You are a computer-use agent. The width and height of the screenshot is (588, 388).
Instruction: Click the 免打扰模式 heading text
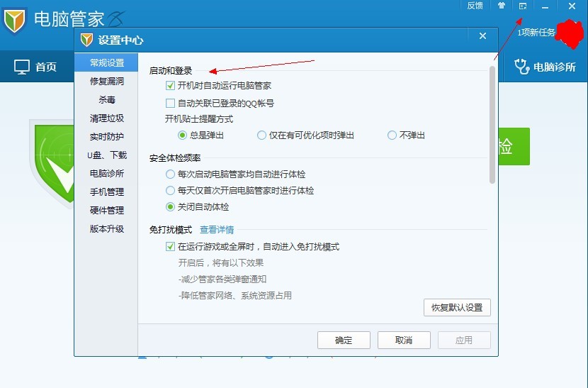pyautogui.click(x=171, y=230)
